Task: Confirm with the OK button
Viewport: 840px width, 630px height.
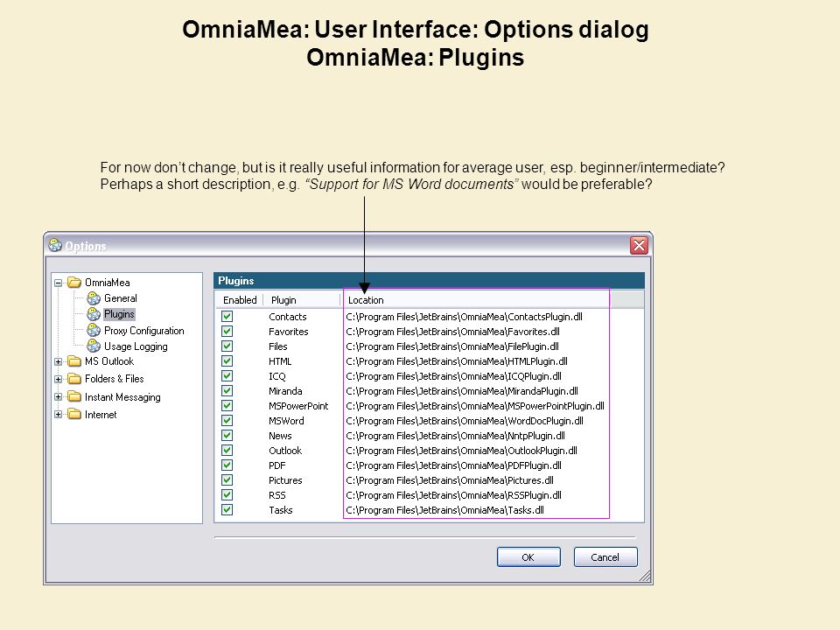Action: (528, 557)
